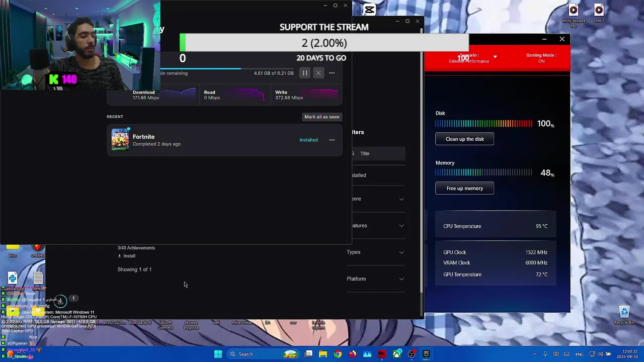Screen dimensions: 644x362
Task: Open the volume control in the system tray
Action: click(x=600, y=354)
